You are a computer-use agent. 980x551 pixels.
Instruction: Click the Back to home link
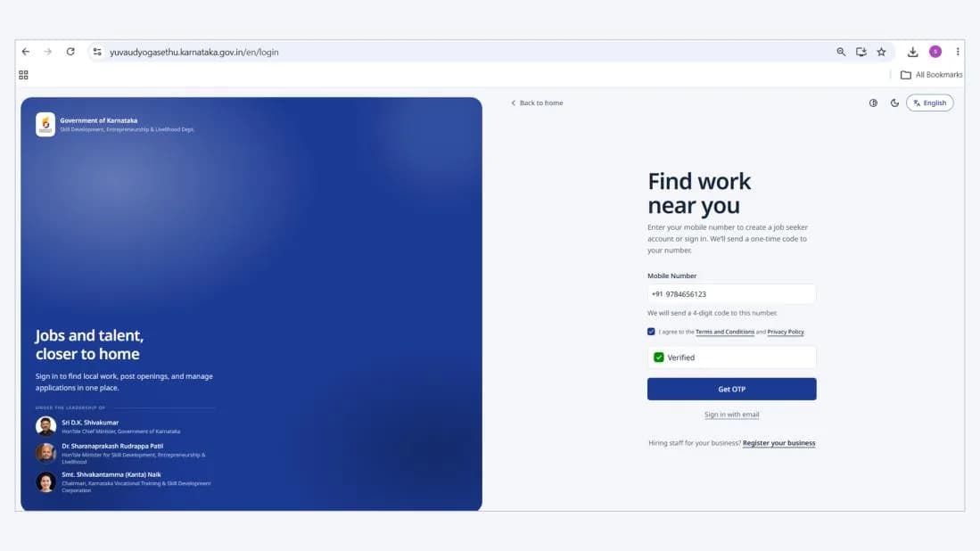537,103
